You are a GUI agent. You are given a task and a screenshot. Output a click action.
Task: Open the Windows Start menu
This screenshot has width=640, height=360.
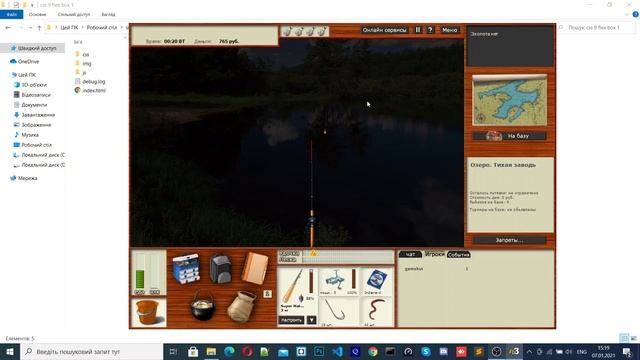click(x=10, y=351)
